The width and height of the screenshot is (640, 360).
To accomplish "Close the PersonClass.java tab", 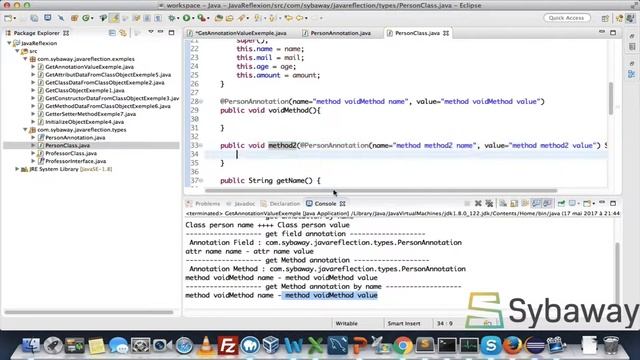I will point(446,33).
